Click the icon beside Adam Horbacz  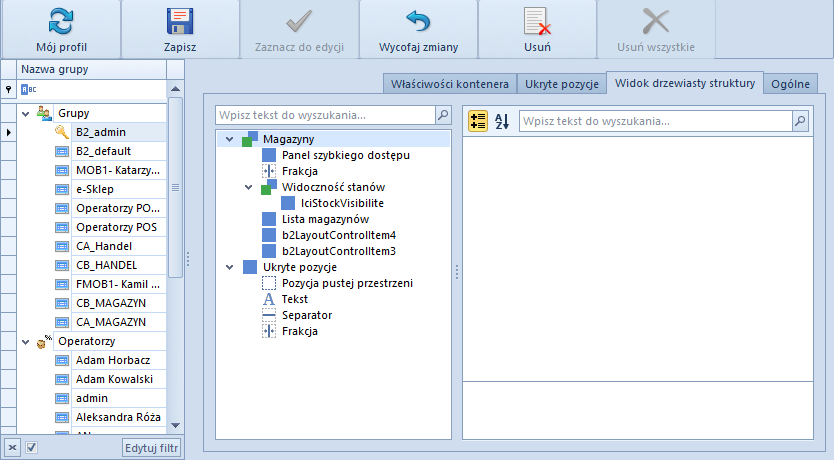(62, 361)
